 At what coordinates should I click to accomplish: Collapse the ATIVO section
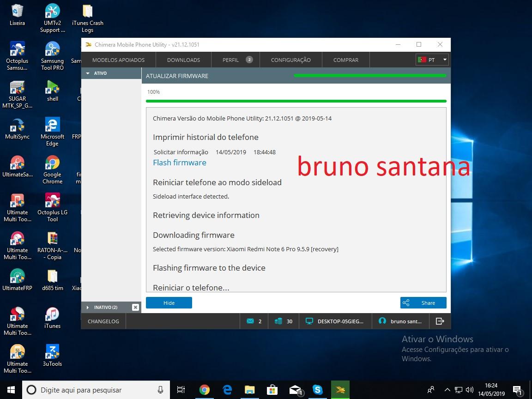pyautogui.click(x=88, y=73)
